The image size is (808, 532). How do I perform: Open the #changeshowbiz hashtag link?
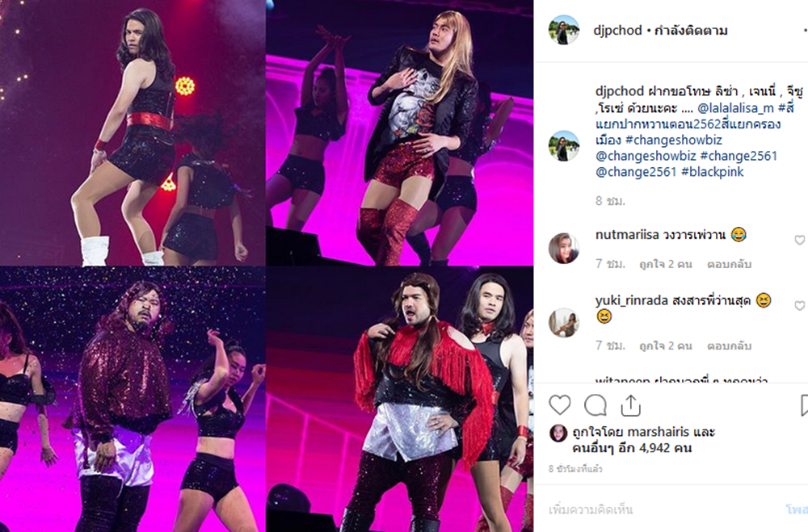(x=674, y=140)
